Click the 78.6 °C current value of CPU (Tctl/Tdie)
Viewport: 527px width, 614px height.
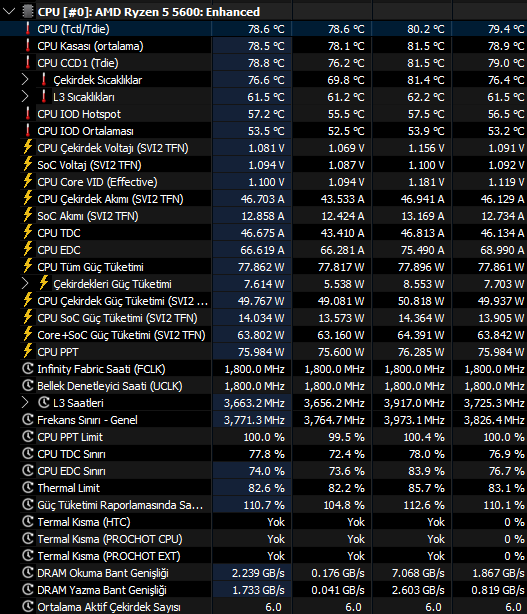[x=266, y=29]
